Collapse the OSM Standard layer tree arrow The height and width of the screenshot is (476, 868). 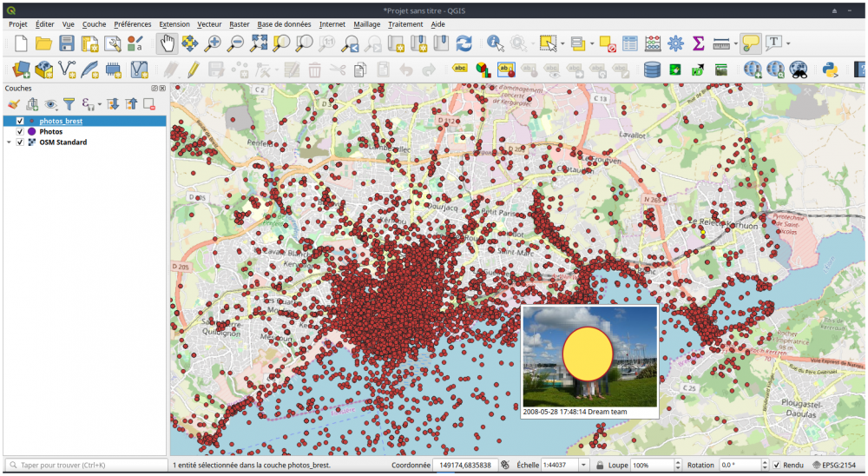(9, 142)
